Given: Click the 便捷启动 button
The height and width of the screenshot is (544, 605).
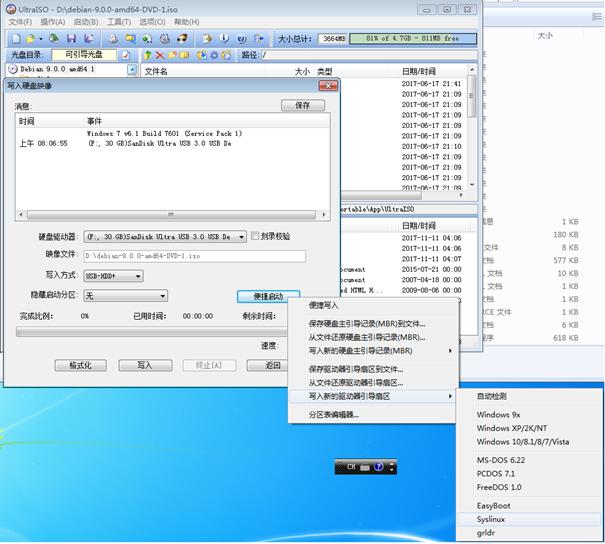Looking at the screenshot, I should click(x=268, y=297).
